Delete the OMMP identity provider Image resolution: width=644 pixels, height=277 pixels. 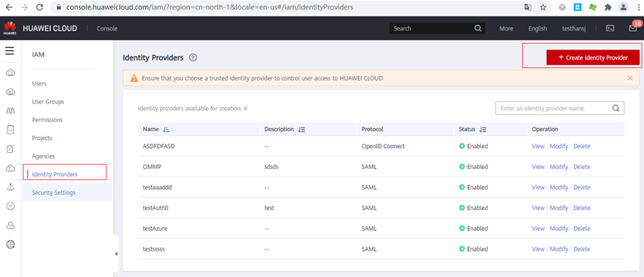tap(582, 167)
